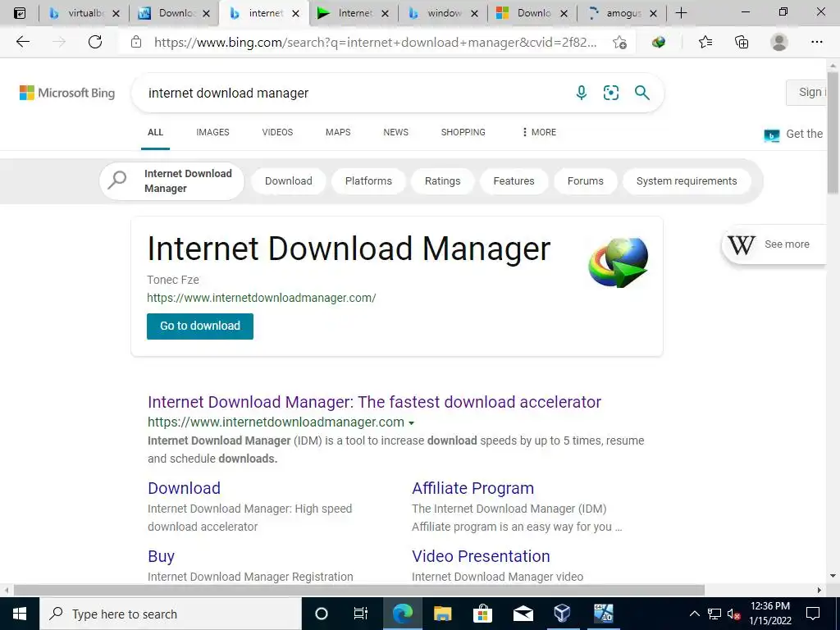Go back to the previous page

click(22, 42)
